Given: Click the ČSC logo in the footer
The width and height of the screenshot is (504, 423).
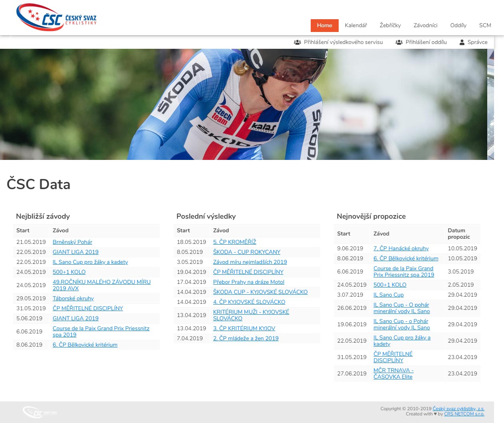Looking at the screenshot, I should [x=40, y=412].
